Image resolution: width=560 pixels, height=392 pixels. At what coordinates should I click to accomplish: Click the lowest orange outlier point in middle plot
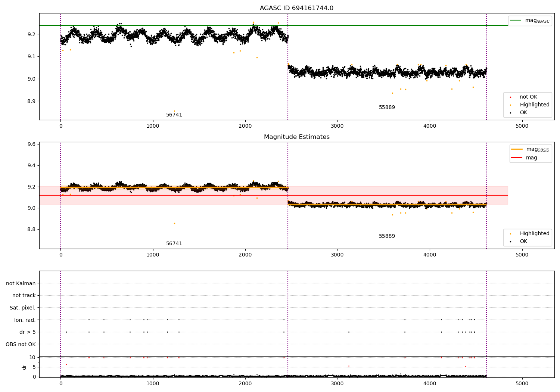click(174, 223)
